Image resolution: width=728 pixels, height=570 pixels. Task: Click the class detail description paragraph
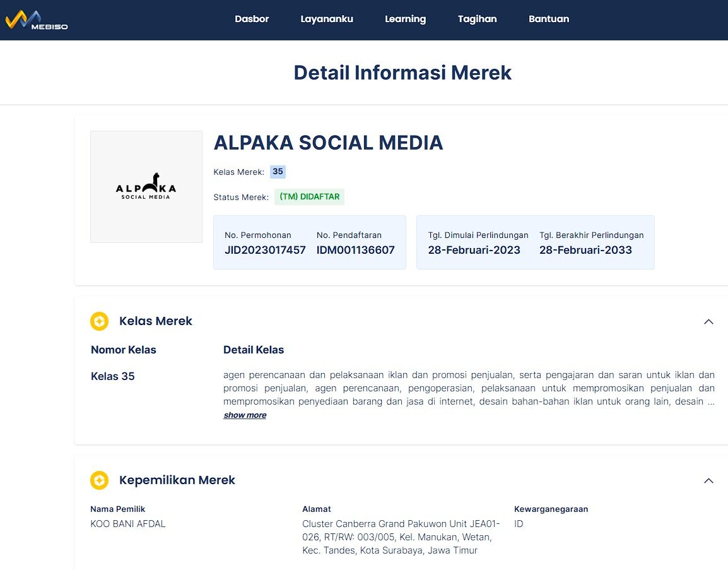(469, 388)
